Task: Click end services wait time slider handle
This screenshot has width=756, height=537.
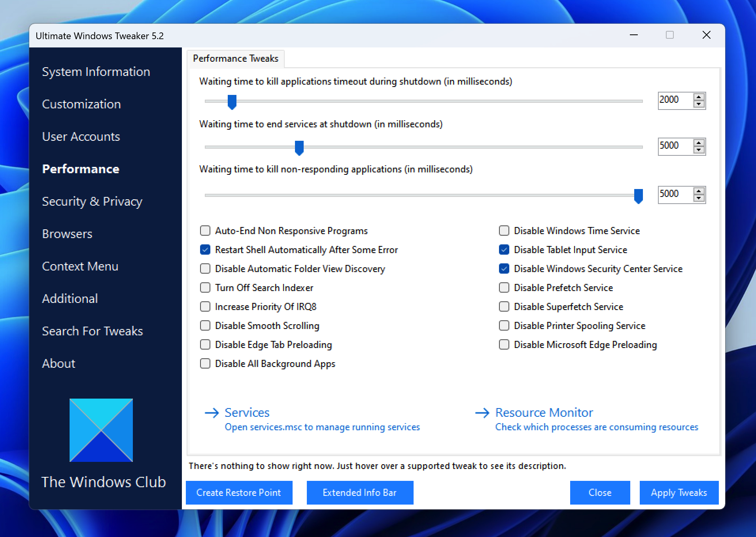Action: [299, 148]
